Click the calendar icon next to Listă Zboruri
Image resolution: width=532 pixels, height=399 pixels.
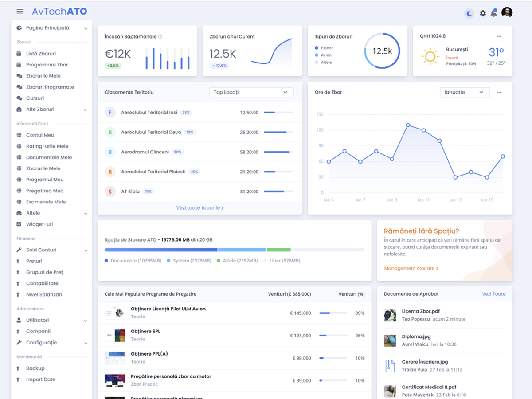[x=19, y=54]
